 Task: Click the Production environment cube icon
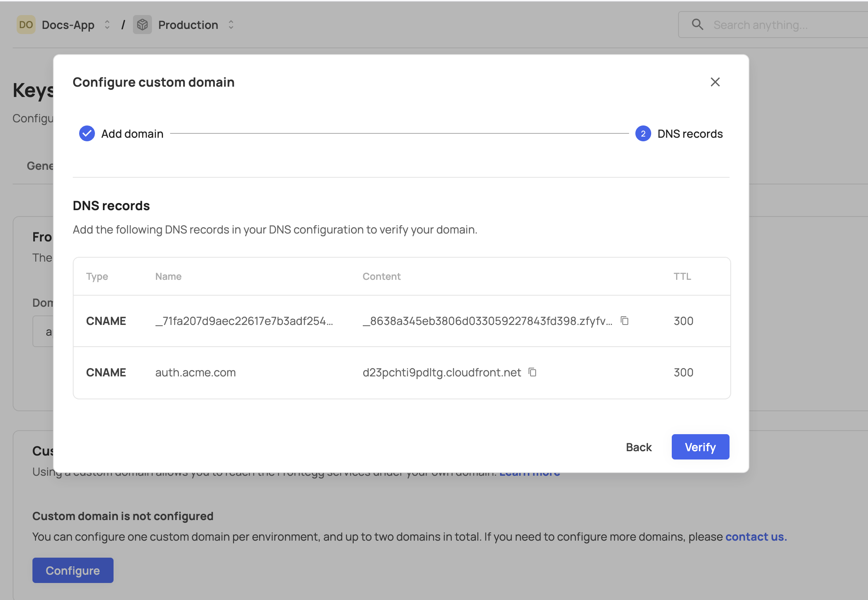coord(142,25)
